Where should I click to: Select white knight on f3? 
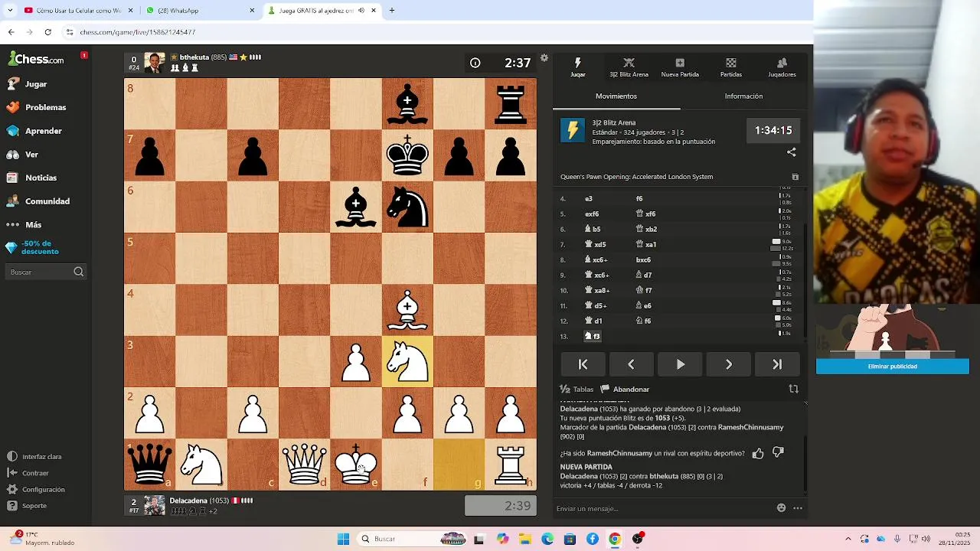click(407, 361)
